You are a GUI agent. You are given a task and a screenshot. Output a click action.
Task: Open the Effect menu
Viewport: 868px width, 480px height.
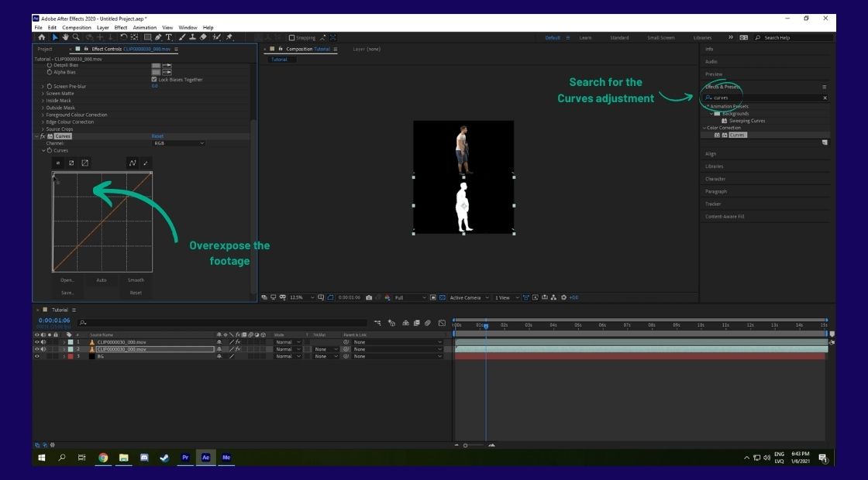121,26
